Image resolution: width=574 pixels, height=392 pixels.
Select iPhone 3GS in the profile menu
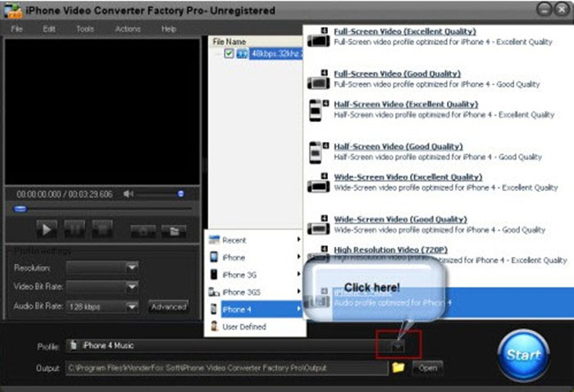pyautogui.click(x=255, y=292)
